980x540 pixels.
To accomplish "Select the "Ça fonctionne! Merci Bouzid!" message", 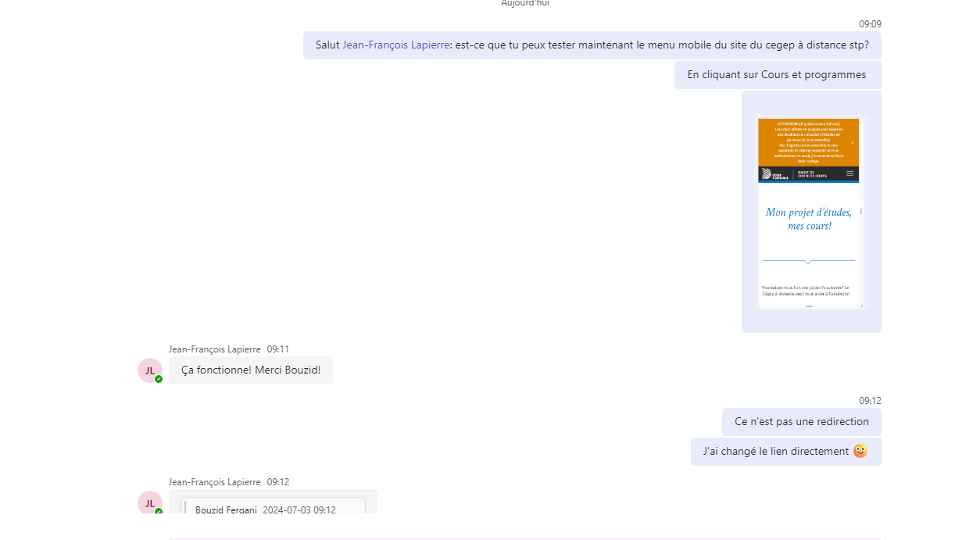I will (x=251, y=370).
